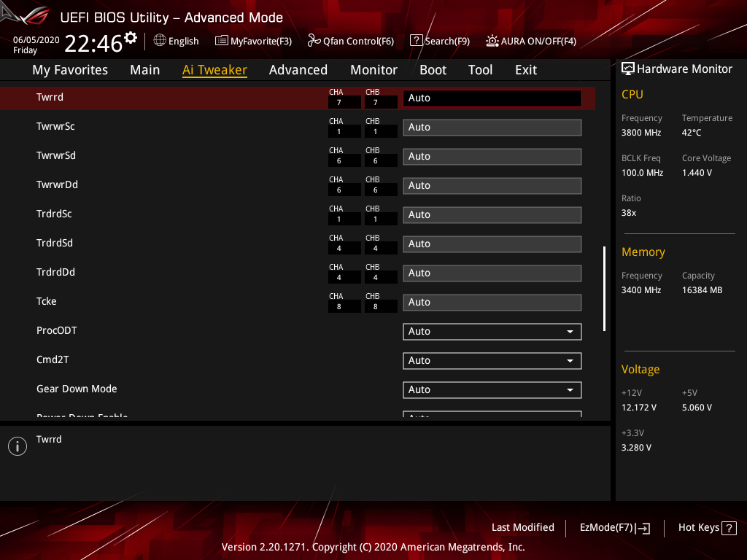Click the Hot Keys question mark icon

[729, 528]
